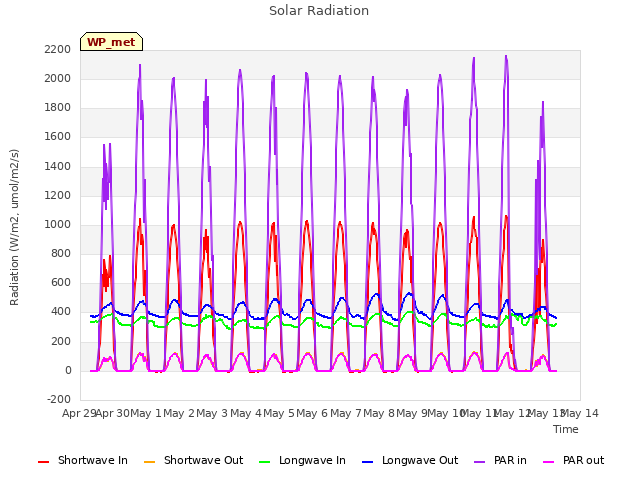Screen dimensions: 640x480
Task: Click the Shortwave Out legend label
Action: click(x=203, y=460)
